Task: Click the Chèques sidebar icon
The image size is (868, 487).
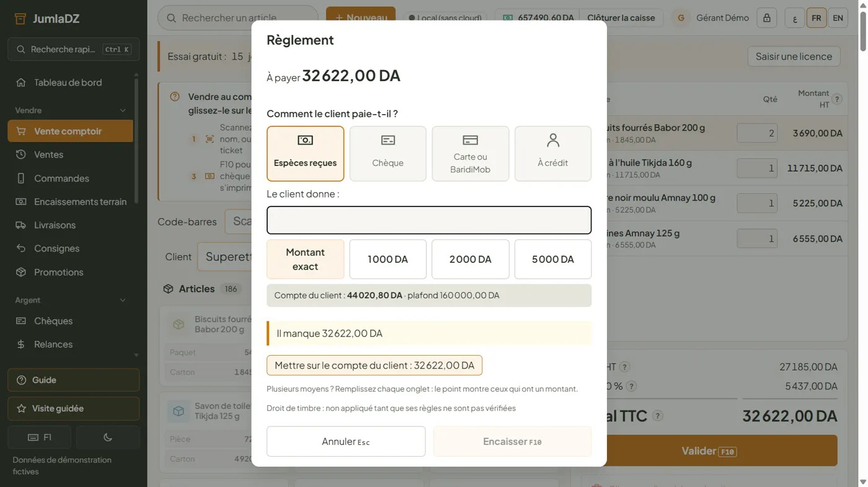Action: click(x=21, y=321)
